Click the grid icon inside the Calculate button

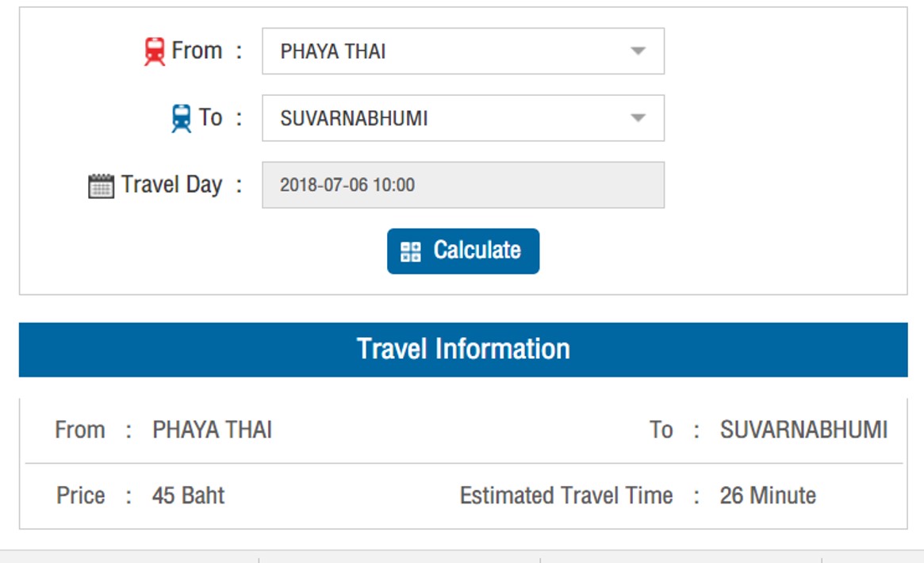click(x=410, y=251)
